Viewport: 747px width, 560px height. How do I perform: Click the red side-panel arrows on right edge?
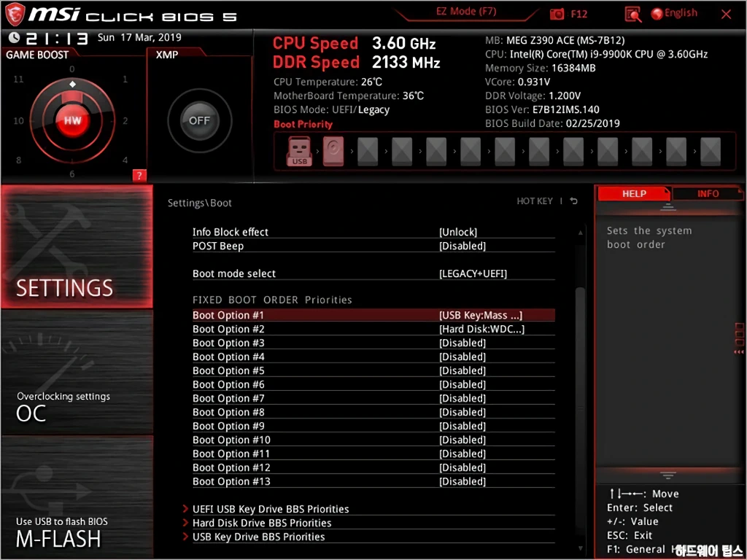pos(740,352)
